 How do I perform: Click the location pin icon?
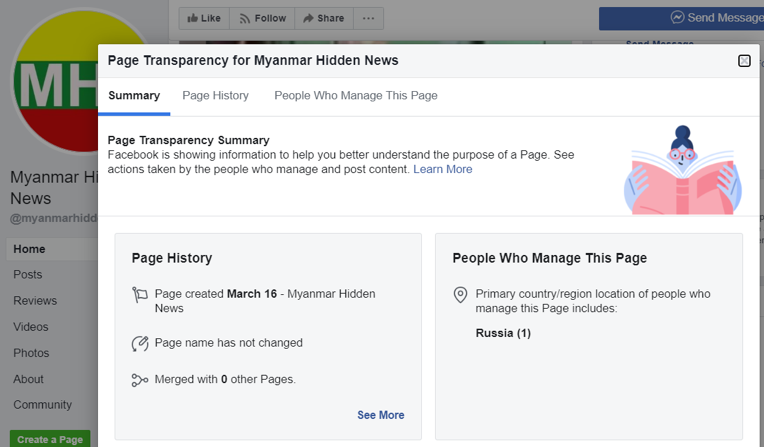point(460,294)
